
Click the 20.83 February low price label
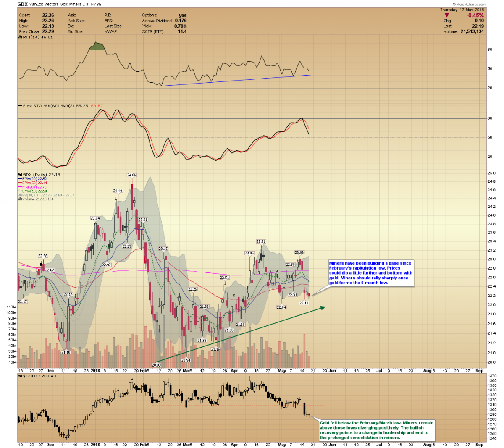tap(156, 365)
